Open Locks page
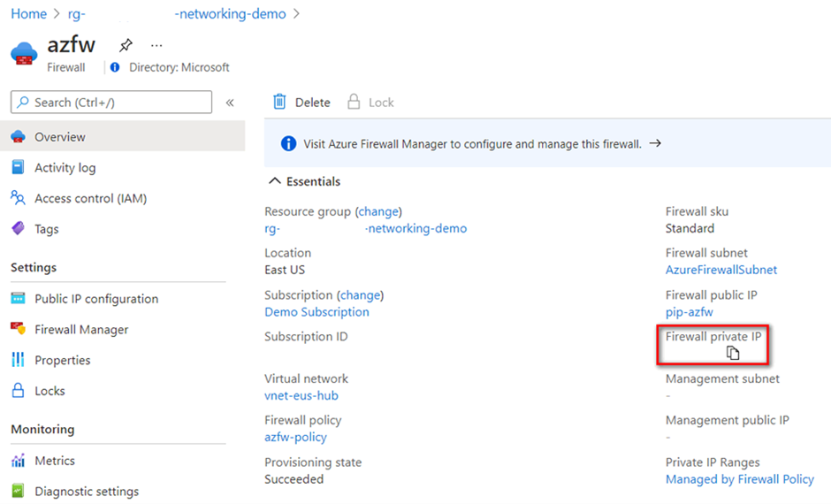Viewport: 831px width, 504px height. [50, 391]
